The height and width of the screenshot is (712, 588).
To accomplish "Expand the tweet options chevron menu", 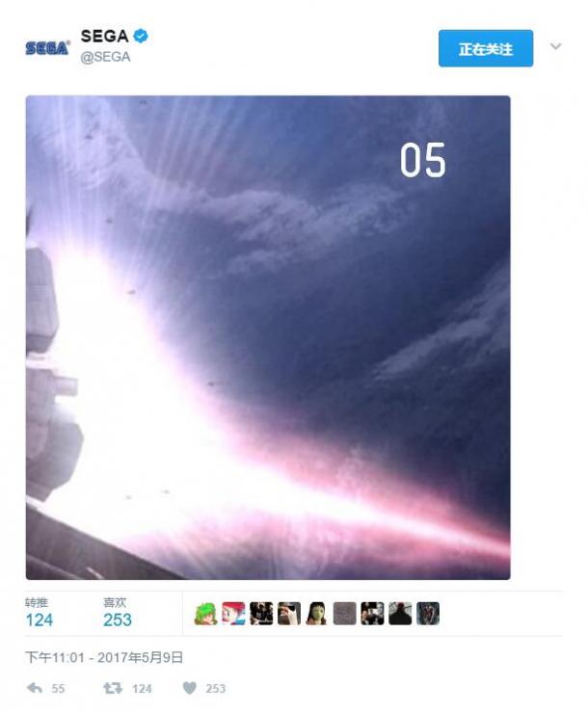I will pyautogui.click(x=555, y=46).
